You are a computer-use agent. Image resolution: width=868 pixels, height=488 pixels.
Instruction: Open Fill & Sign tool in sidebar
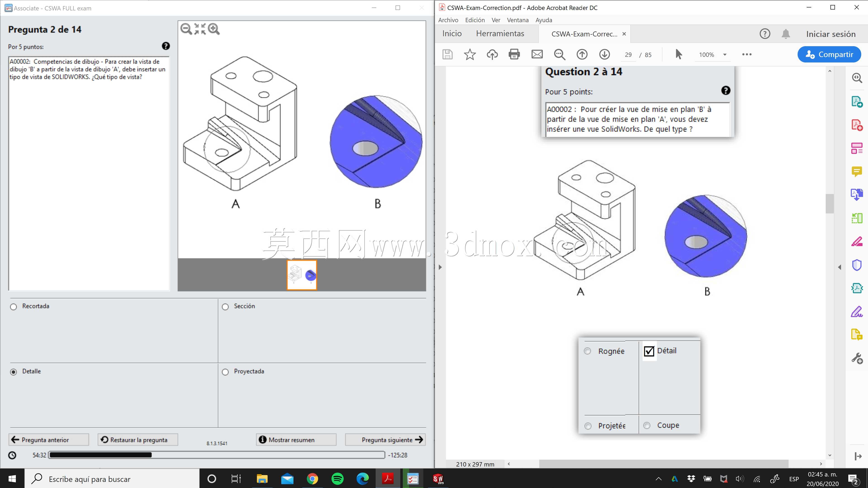[x=857, y=312]
